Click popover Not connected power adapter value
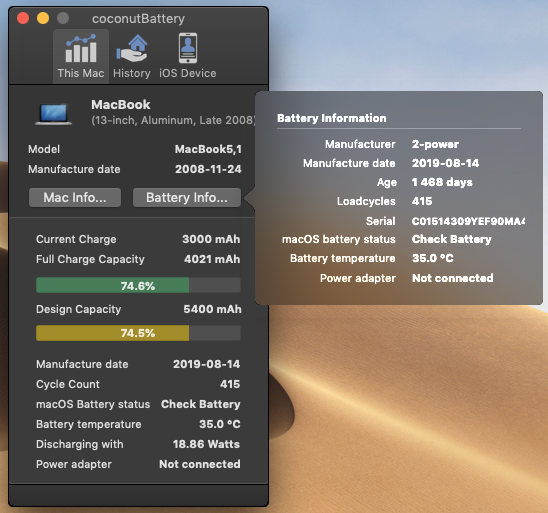 453,278
